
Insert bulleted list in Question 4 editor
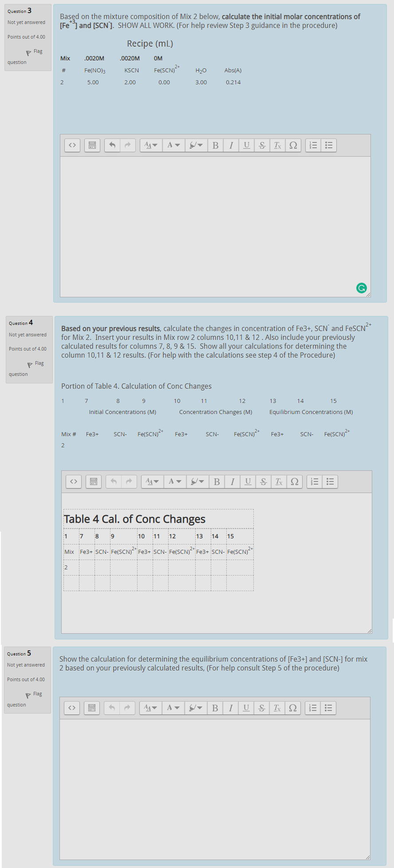tap(330, 481)
